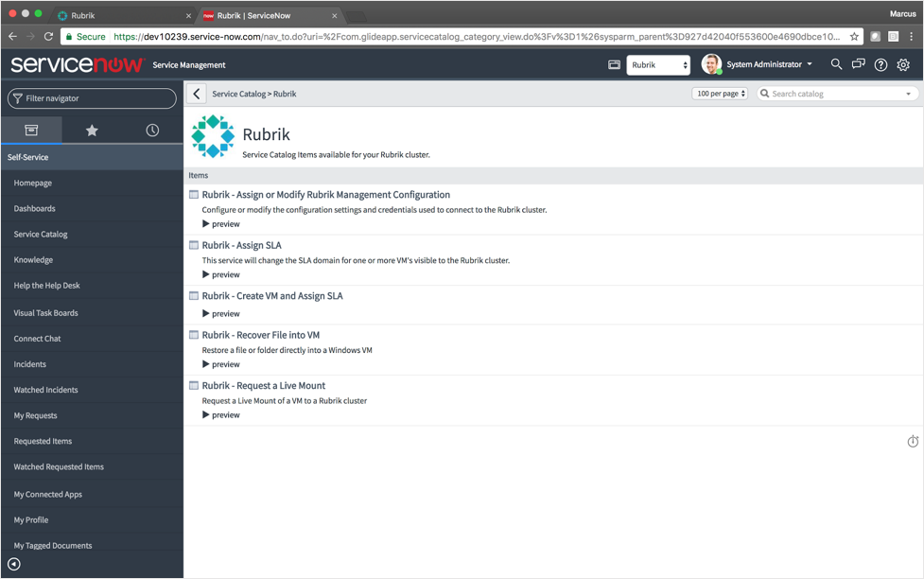Screen dimensions: 924x579
Task: Click the global search magnifier icon
Action: (836, 64)
